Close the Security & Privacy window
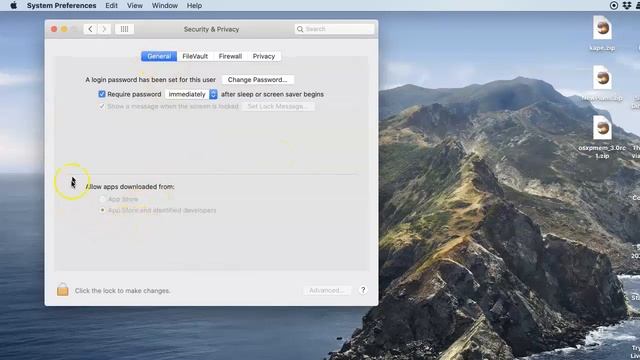 [x=54, y=29]
